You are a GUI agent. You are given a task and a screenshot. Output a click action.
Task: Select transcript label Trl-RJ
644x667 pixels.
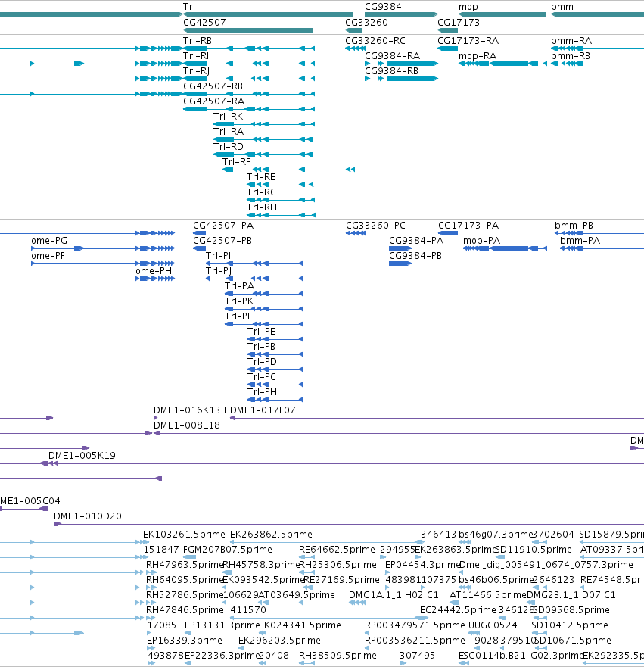197,71
